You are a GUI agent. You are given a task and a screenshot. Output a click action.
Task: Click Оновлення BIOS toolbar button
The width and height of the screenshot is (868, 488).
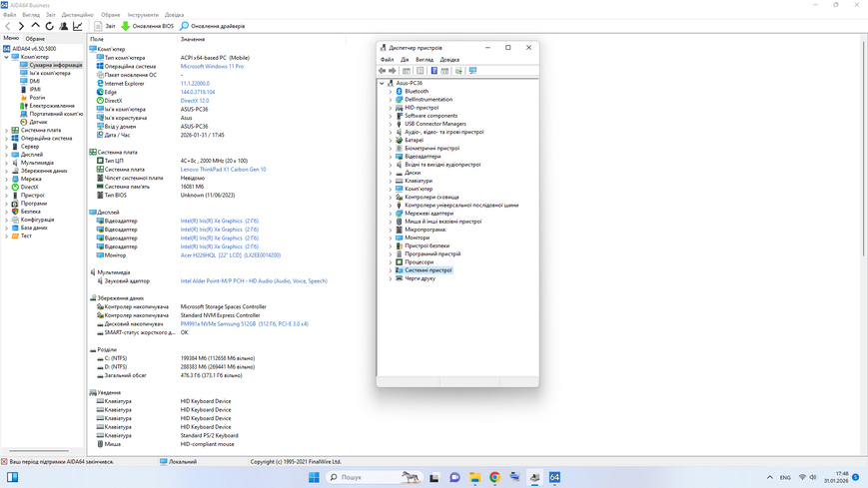(147, 26)
